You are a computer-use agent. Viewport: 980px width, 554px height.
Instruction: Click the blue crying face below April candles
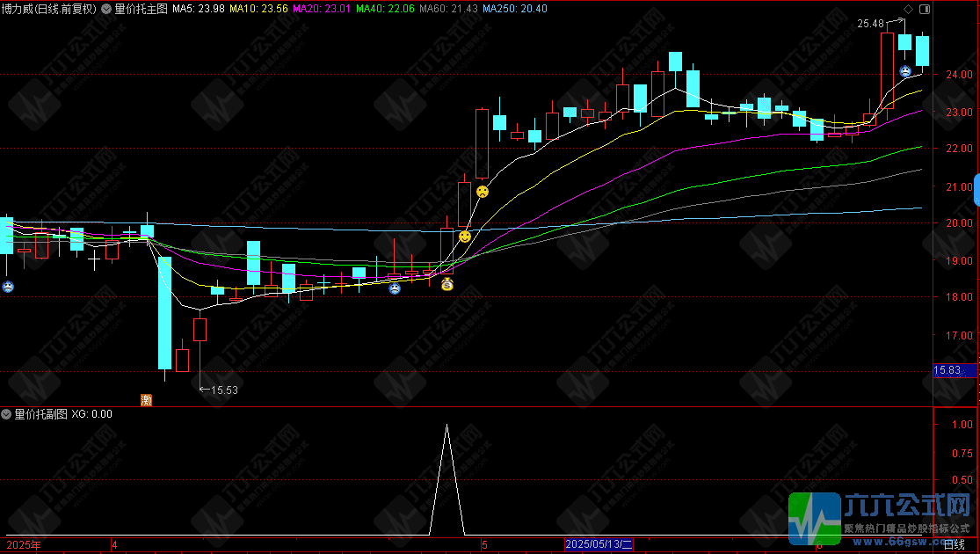tap(395, 288)
